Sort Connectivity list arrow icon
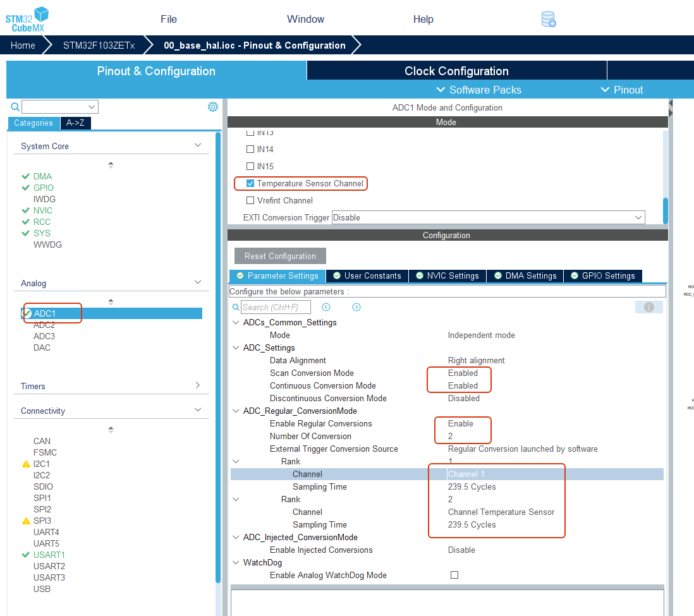This screenshot has height=616, width=694. [111, 429]
